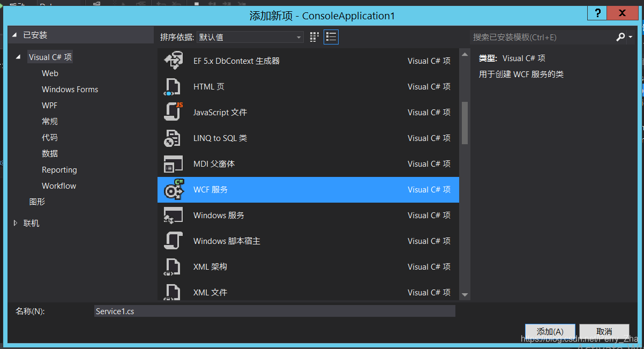644x349 pixels.
Task: Select 'XML 架构' item name
Action: [210, 266]
